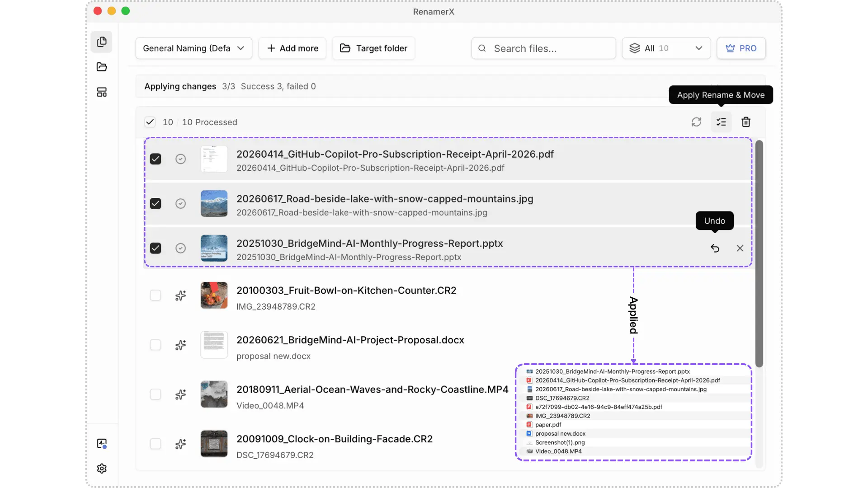
Task: Open the All 10 filter dropdown
Action: click(666, 48)
